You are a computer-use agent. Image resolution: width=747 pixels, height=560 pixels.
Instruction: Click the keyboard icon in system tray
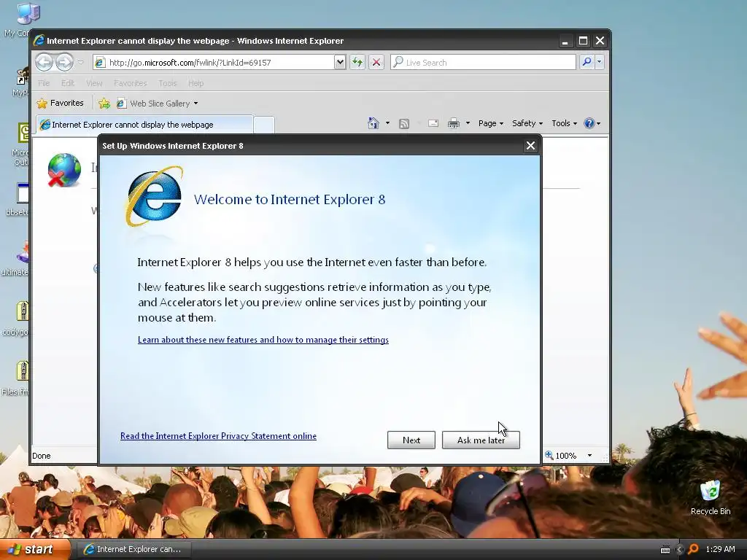point(665,550)
